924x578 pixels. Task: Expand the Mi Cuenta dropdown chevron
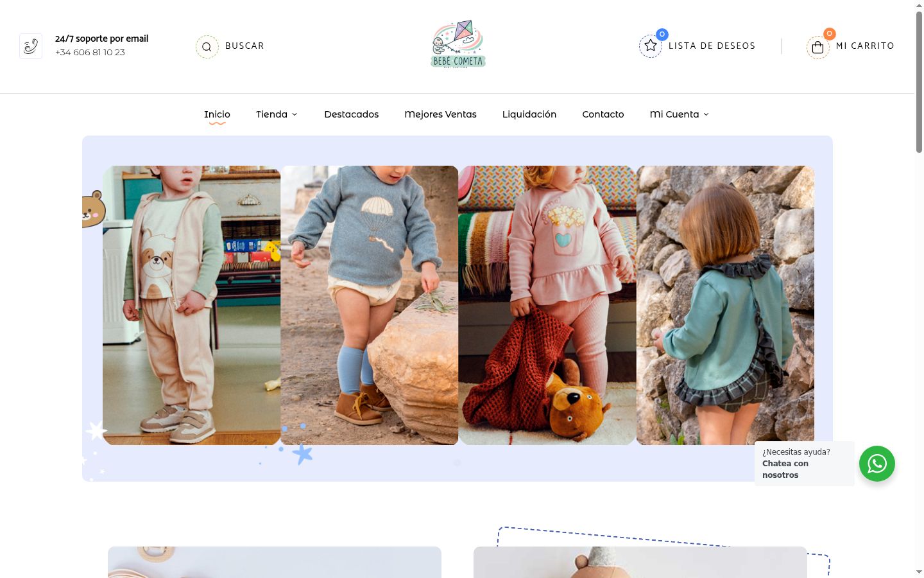point(706,114)
